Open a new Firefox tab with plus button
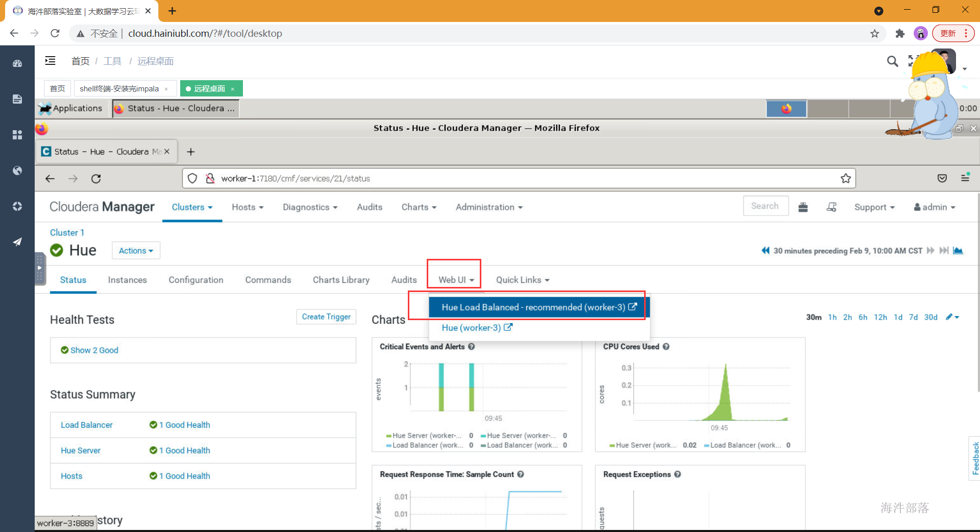The height and width of the screenshot is (532, 980). pyautogui.click(x=191, y=152)
